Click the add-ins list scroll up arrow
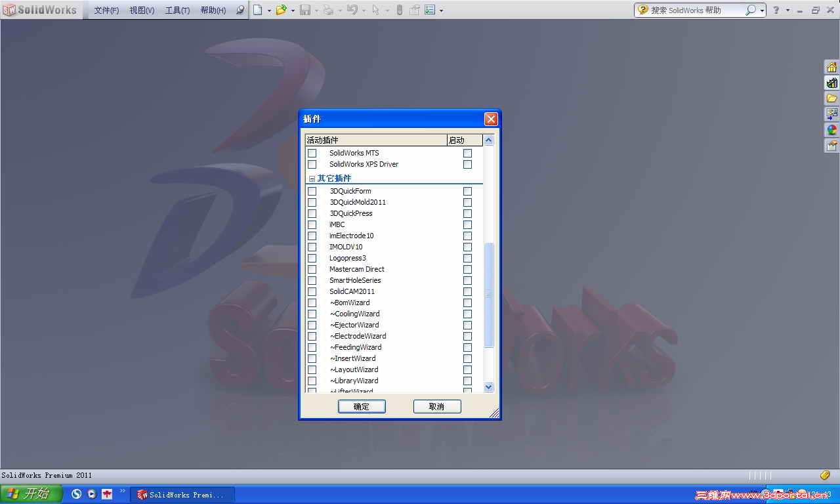840x504 pixels. (488, 140)
